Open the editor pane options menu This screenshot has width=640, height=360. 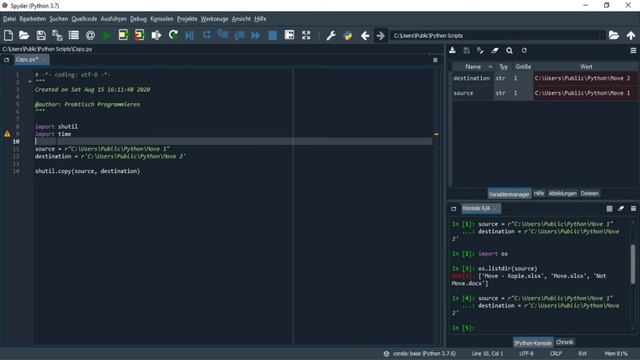pyautogui.click(x=436, y=60)
